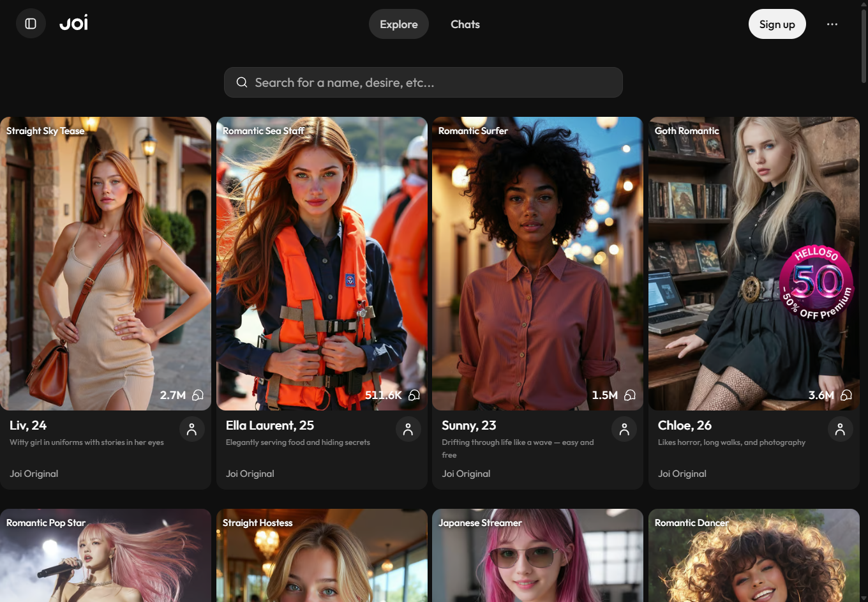Open the sidebar with the panel icon

pos(31,24)
